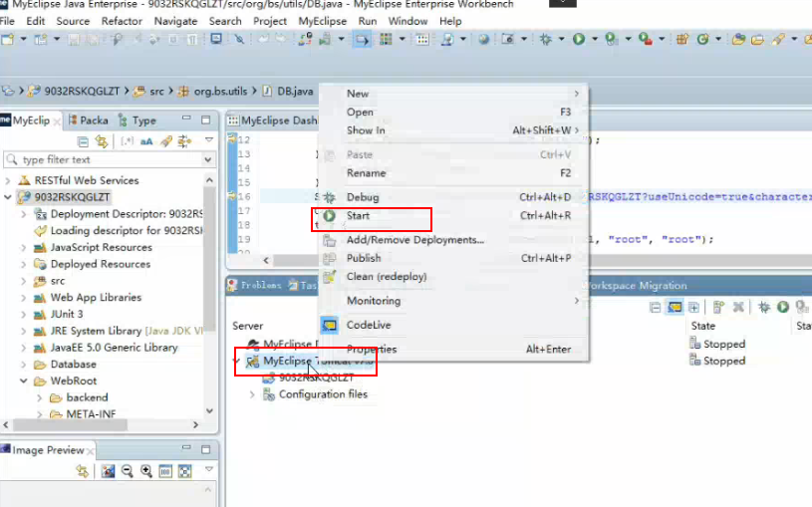Choose Start from the context menu
The width and height of the screenshot is (812, 507).
(453, 216)
